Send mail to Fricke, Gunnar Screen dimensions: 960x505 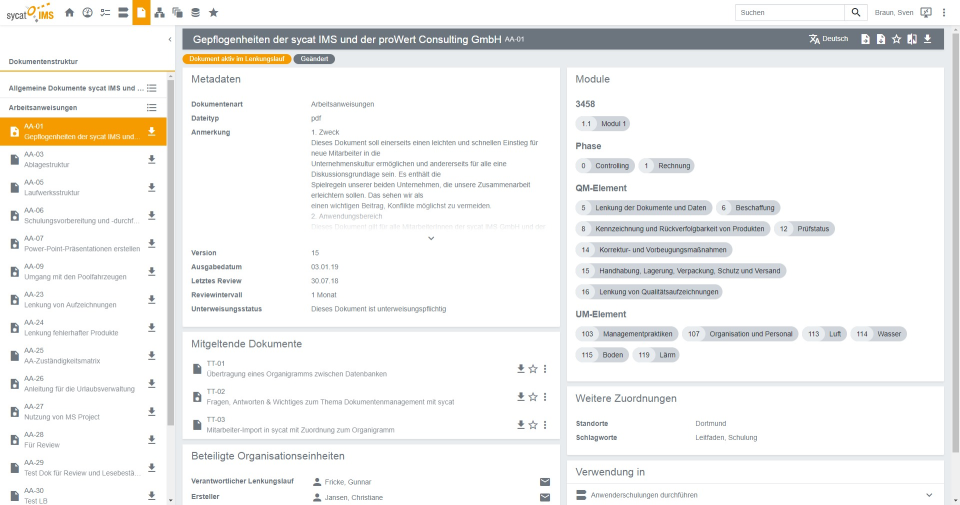(545, 482)
